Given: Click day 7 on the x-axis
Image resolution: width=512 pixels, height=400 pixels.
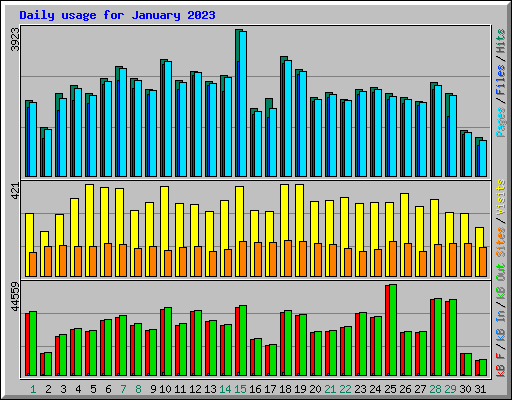Looking at the screenshot, I should tap(123, 389).
